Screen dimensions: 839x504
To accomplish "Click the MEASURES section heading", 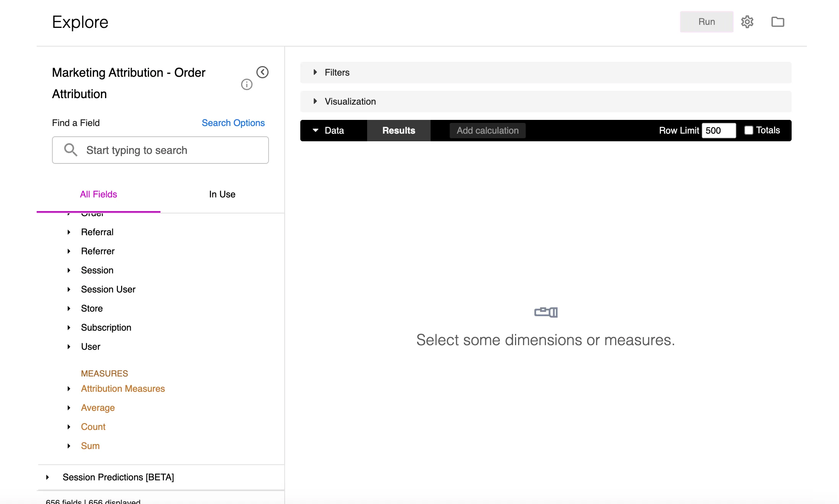I will click(x=104, y=373).
